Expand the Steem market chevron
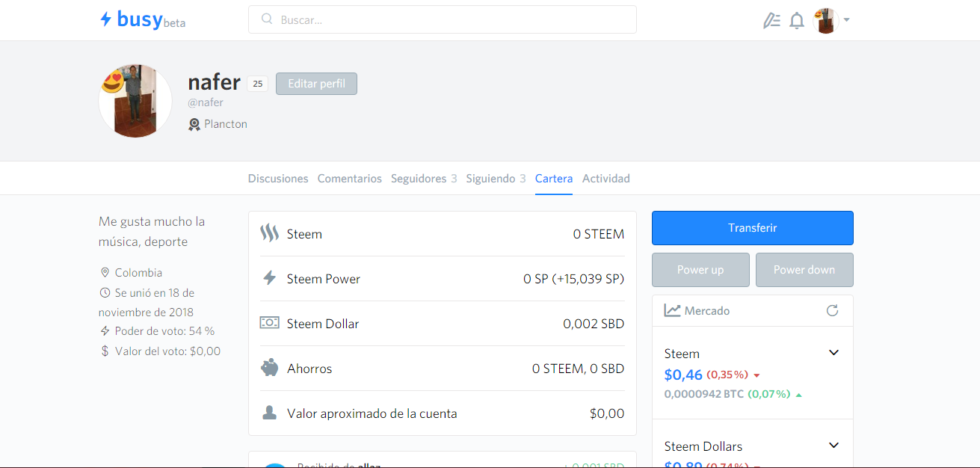 [834, 353]
